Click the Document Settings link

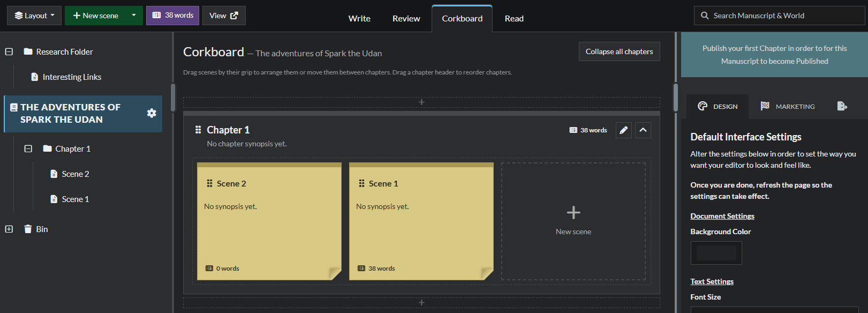pyautogui.click(x=722, y=216)
